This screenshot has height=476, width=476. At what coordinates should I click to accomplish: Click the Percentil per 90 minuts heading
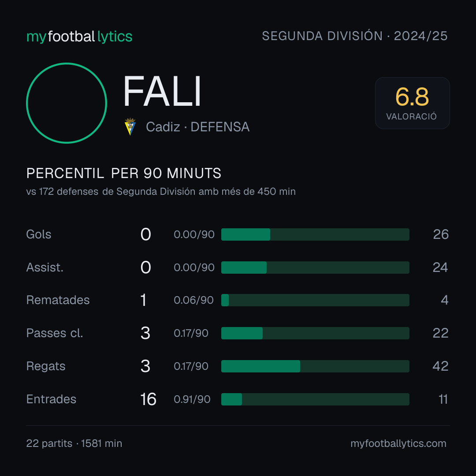(123, 173)
